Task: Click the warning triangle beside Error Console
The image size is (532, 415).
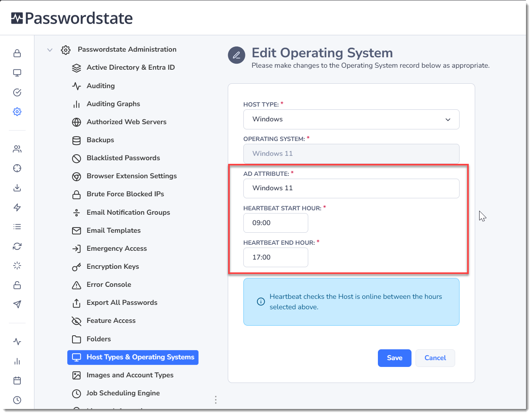Action: (76, 285)
